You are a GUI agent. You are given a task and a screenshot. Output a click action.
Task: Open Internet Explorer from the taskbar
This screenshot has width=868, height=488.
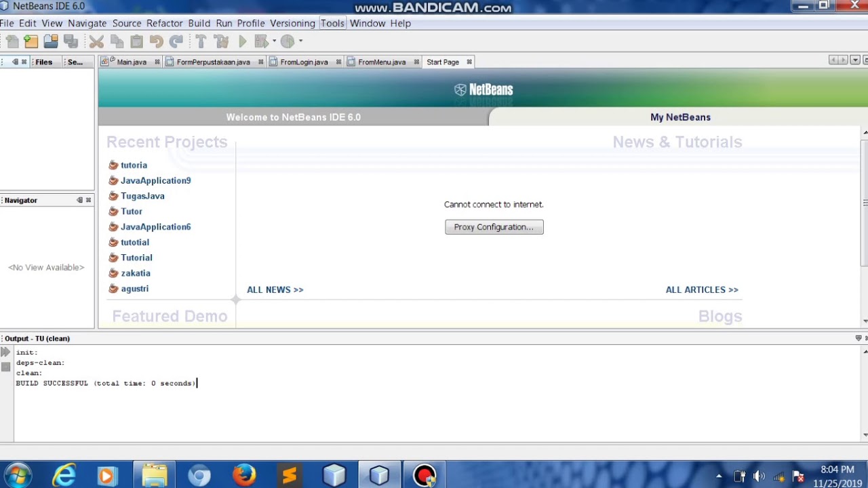click(64, 476)
